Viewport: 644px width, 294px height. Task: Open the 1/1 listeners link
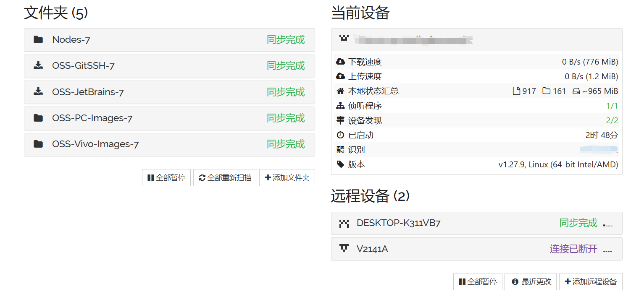(x=613, y=106)
